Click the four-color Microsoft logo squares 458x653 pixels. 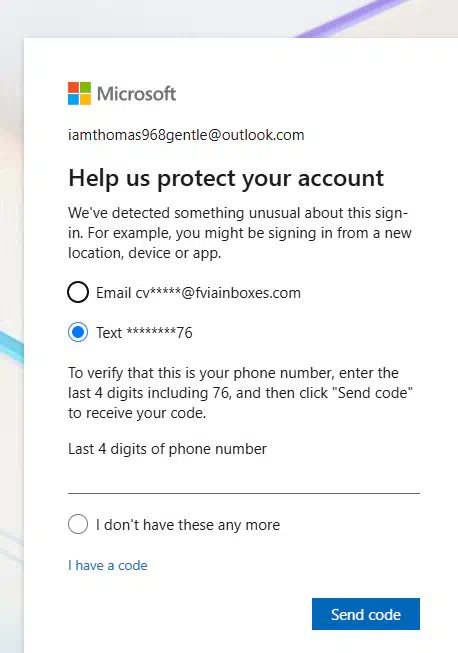coord(80,93)
